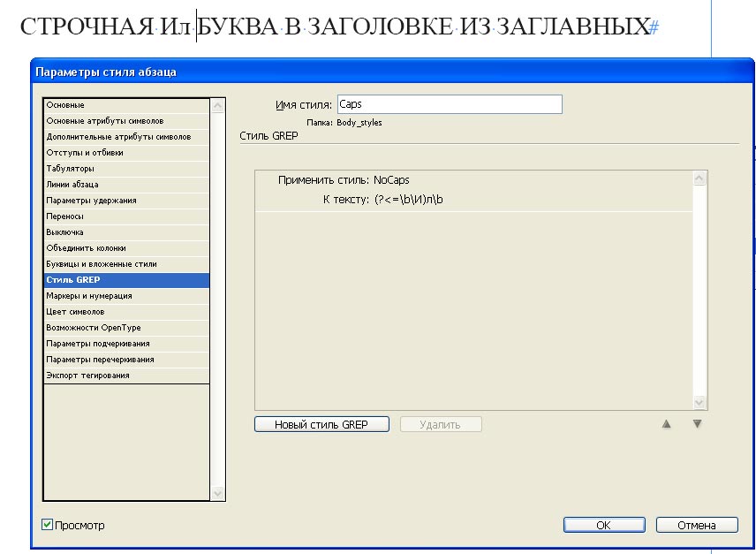The image size is (756, 554).
Task: Confirm the dialog with OK
Action: click(604, 525)
